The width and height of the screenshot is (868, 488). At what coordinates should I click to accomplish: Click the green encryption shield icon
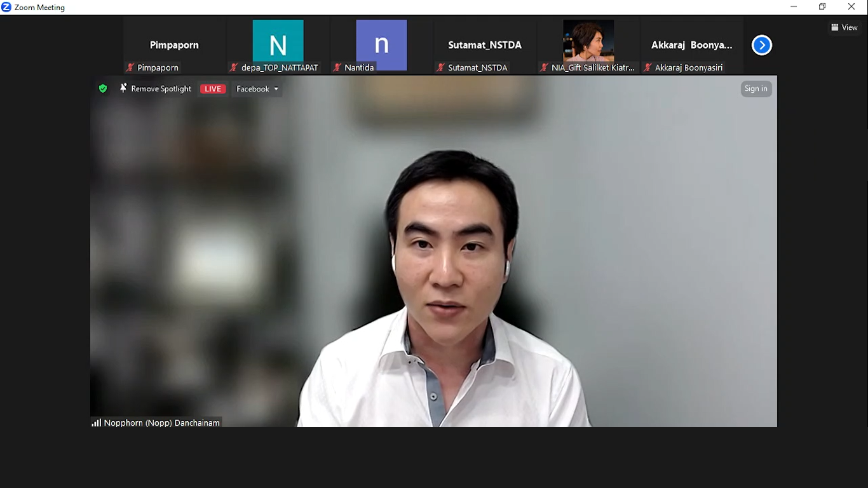103,89
